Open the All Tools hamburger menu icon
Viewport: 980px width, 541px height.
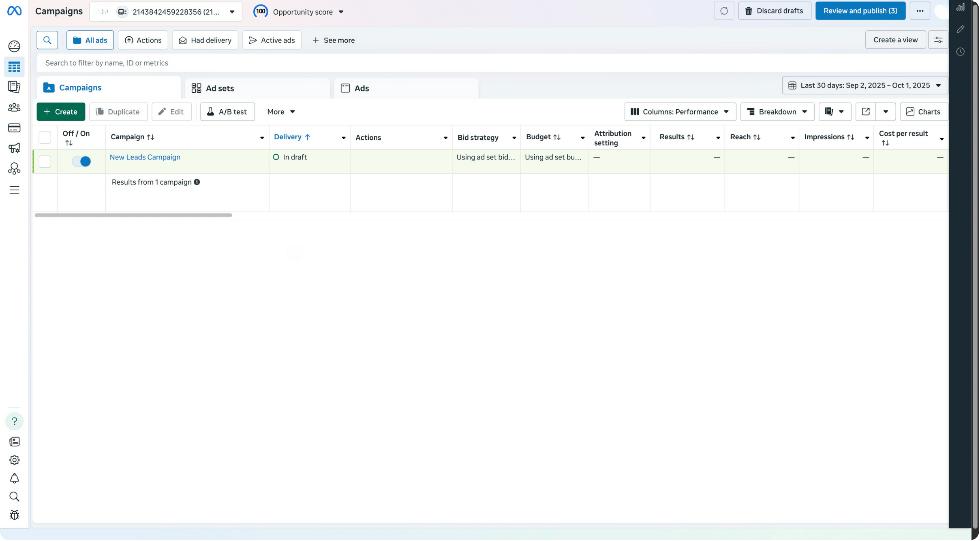(14, 190)
